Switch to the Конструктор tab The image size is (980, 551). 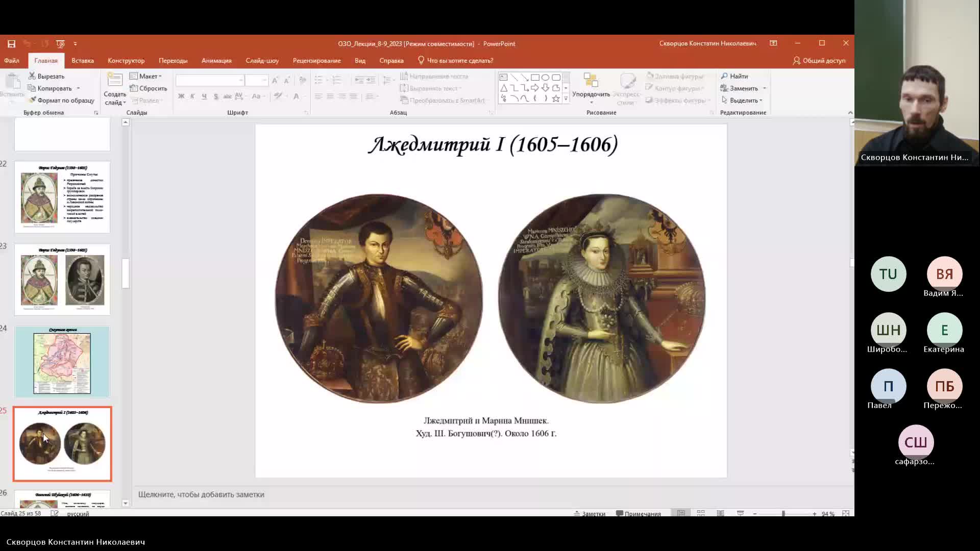click(x=126, y=61)
